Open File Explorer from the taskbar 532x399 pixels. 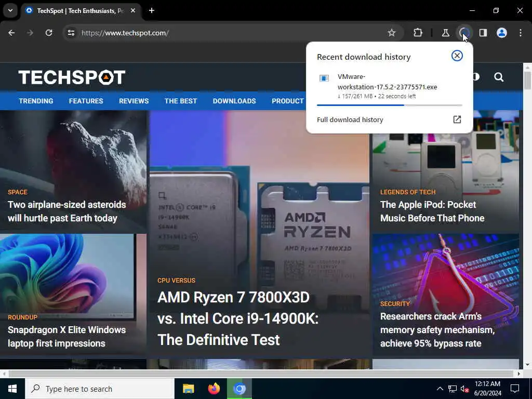188,389
